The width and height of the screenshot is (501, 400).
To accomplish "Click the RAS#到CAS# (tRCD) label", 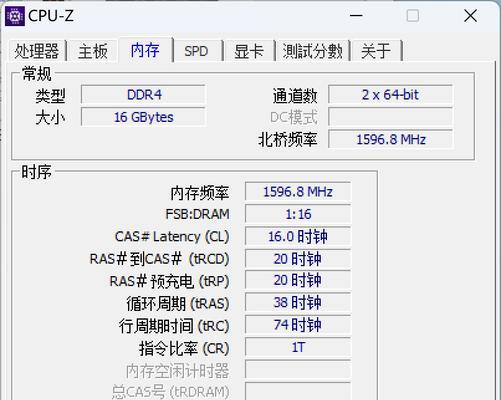I will click(x=159, y=259).
